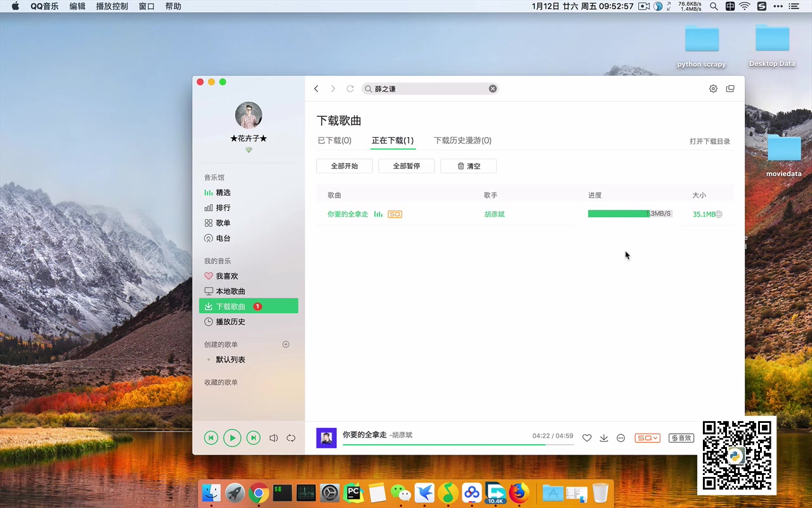The image size is (812, 508).
Task: Toggle the loop playback mode icon
Action: [291, 438]
